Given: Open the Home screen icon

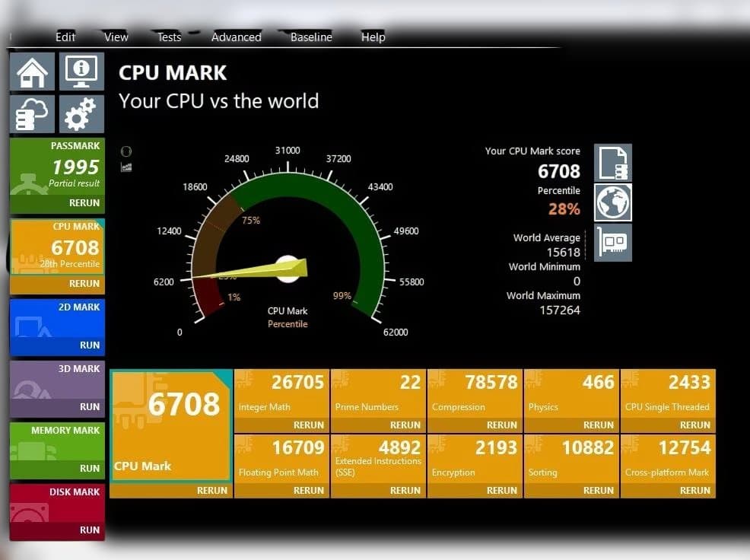Looking at the screenshot, I should 33,71.
